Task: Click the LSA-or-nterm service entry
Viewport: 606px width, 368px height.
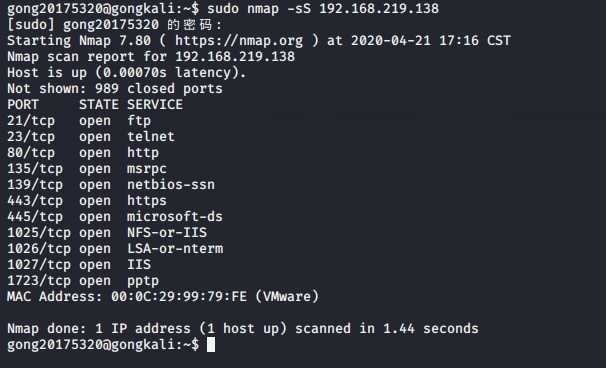Action: coord(175,249)
